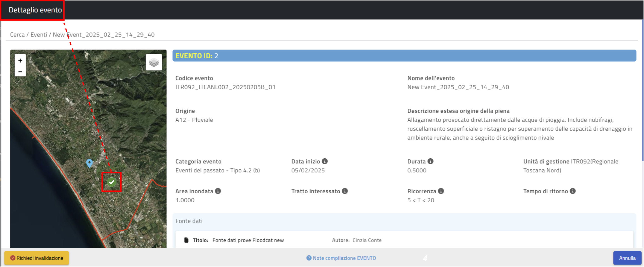Zoom out on the map

pos(20,72)
